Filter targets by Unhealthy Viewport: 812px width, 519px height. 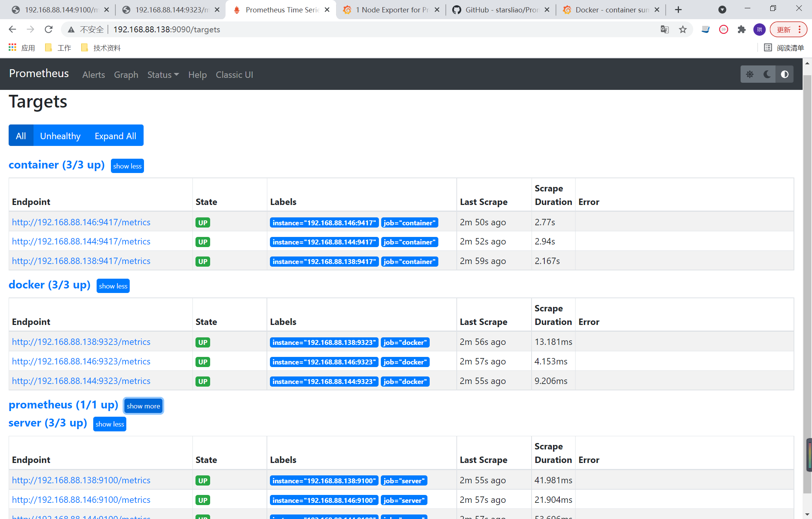point(60,136)
